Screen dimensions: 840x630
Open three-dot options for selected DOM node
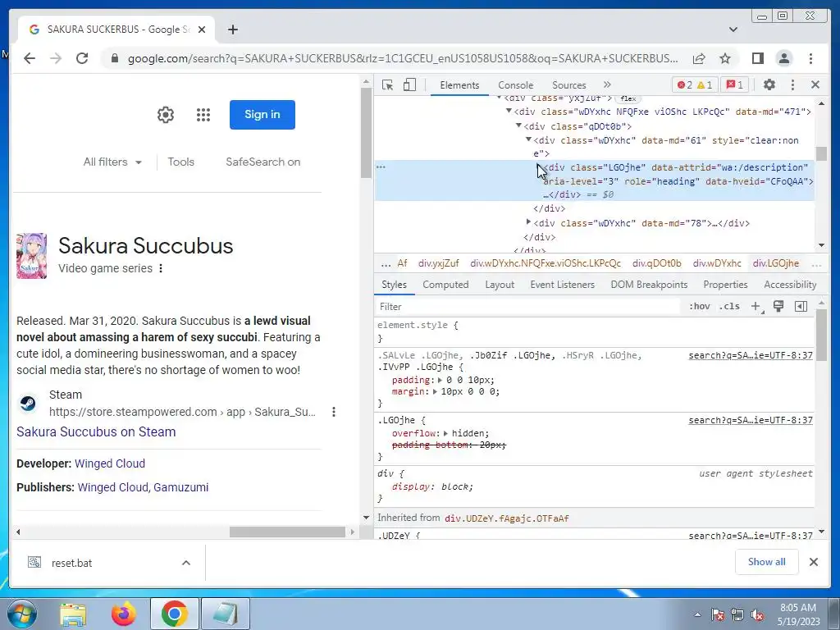pos(381,167)
